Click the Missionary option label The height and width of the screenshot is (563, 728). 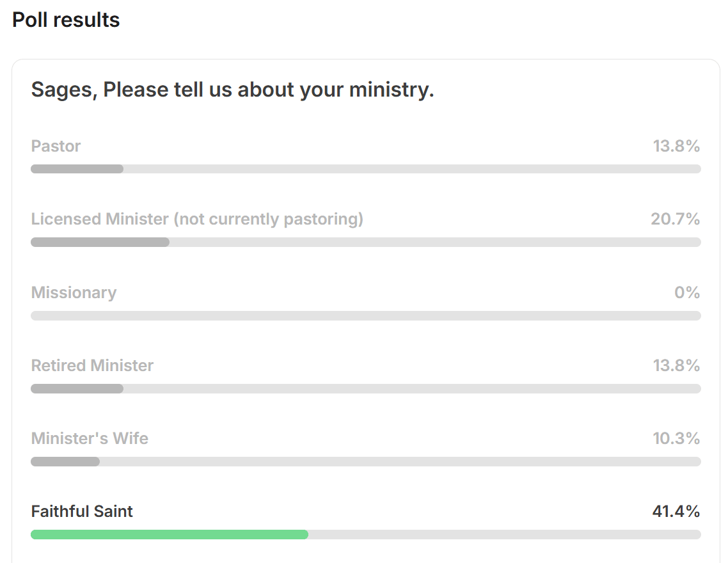pyautogui.click(x=74, y=293)
